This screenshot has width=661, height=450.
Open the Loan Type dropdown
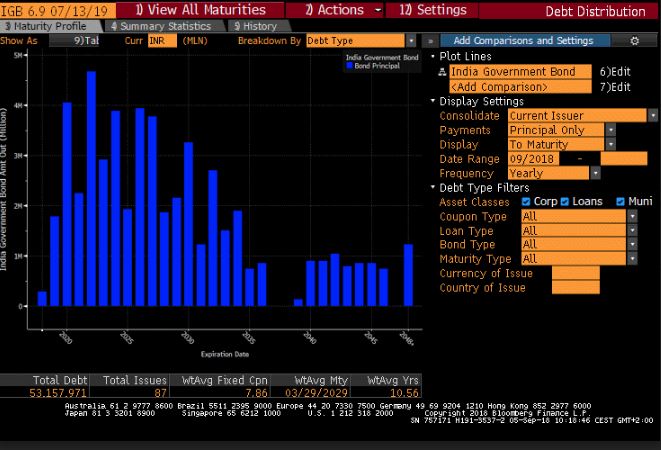point(632,230)
